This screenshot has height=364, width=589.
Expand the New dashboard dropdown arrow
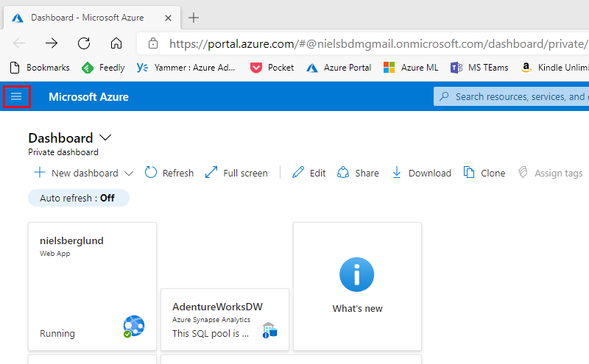tap(129, 174)
